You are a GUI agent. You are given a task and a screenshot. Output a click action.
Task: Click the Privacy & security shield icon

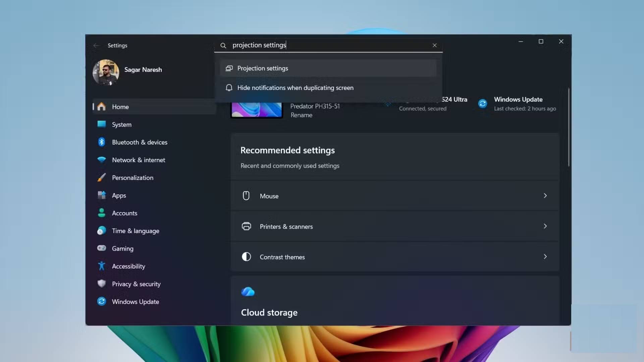tap(101, 284)
